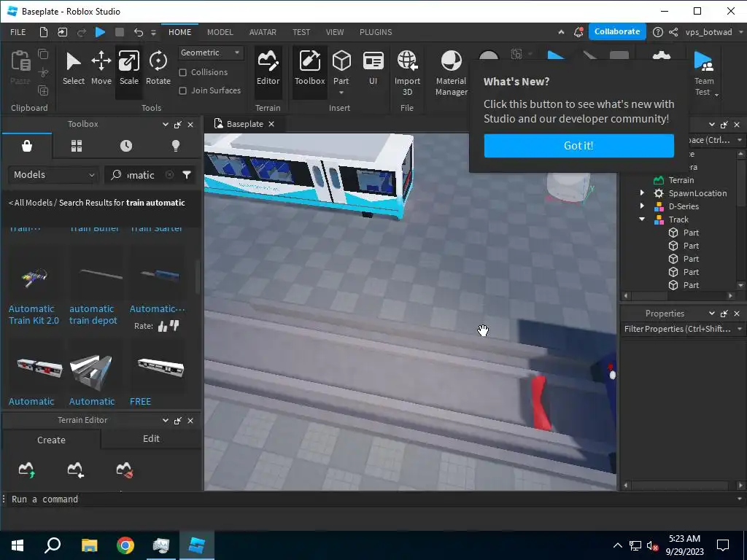Viewport: 747px width, 560px height.
Task: Open the FILE menu
Action: point(18,32)
